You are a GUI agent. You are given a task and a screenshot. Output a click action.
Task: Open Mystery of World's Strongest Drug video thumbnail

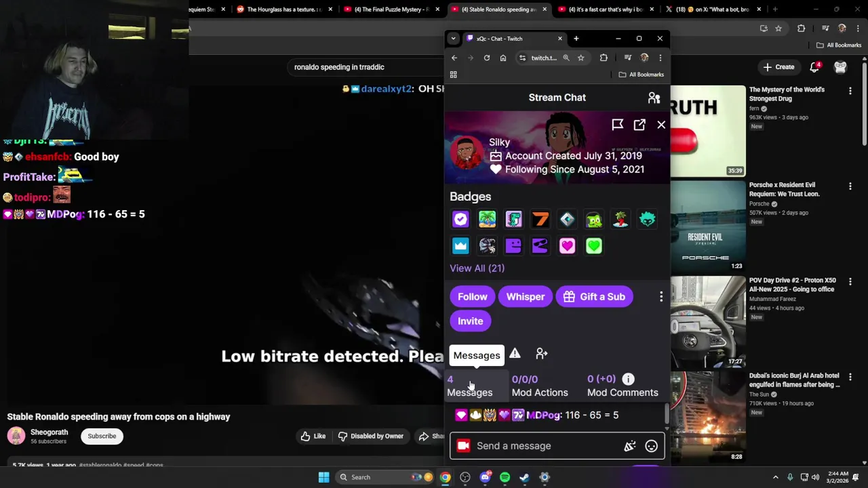click(708, 130)
